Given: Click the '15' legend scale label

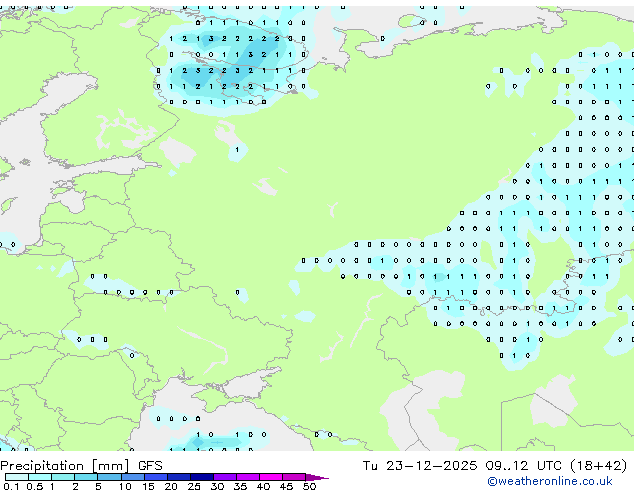Looking at the screenshot, I should click(x=148, y=486).
